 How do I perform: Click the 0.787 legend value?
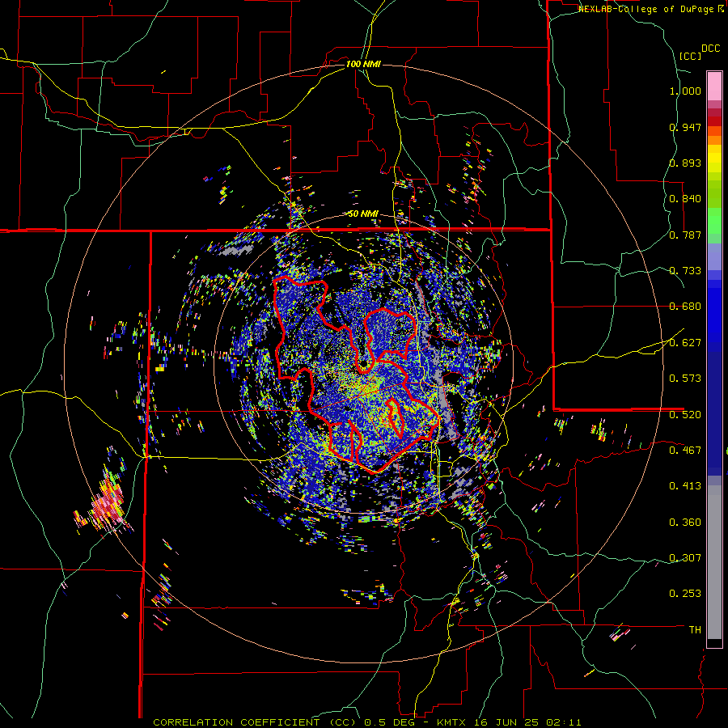(685, 235)
